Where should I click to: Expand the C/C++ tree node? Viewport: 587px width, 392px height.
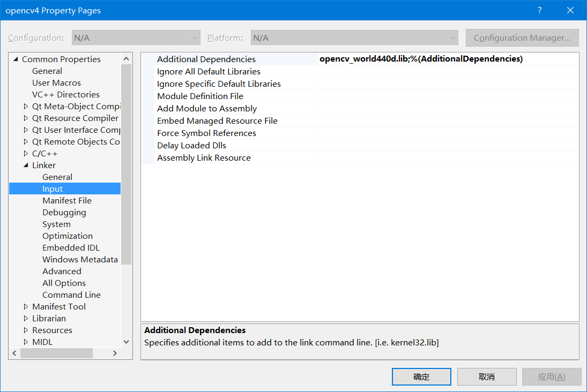tap(25, 153)
